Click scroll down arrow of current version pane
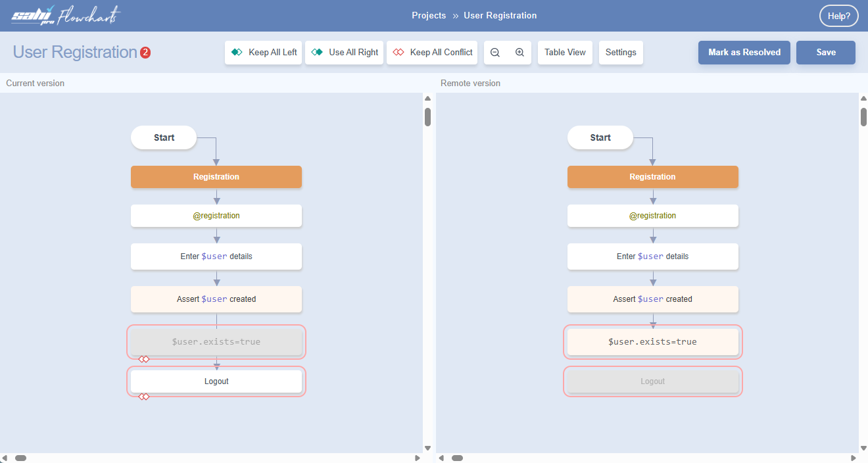Screen dimensions: 868x463 (x=427, y=448)
